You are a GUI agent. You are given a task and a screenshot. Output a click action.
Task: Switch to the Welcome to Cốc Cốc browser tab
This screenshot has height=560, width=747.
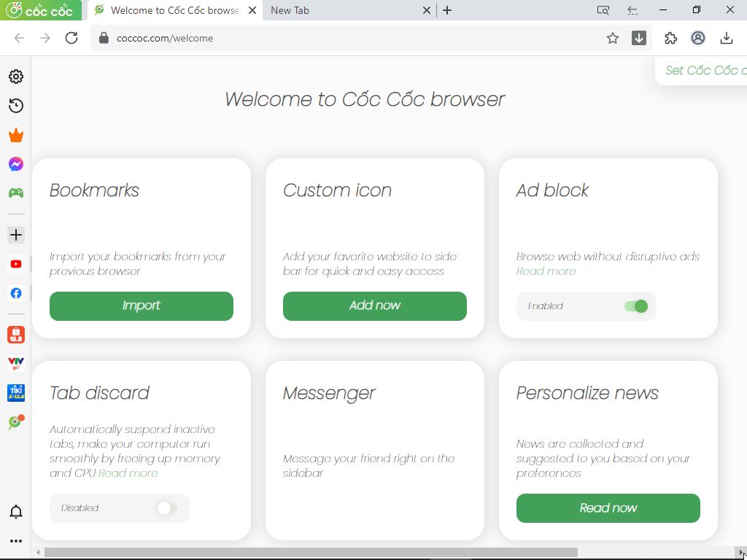coord(175,10)
